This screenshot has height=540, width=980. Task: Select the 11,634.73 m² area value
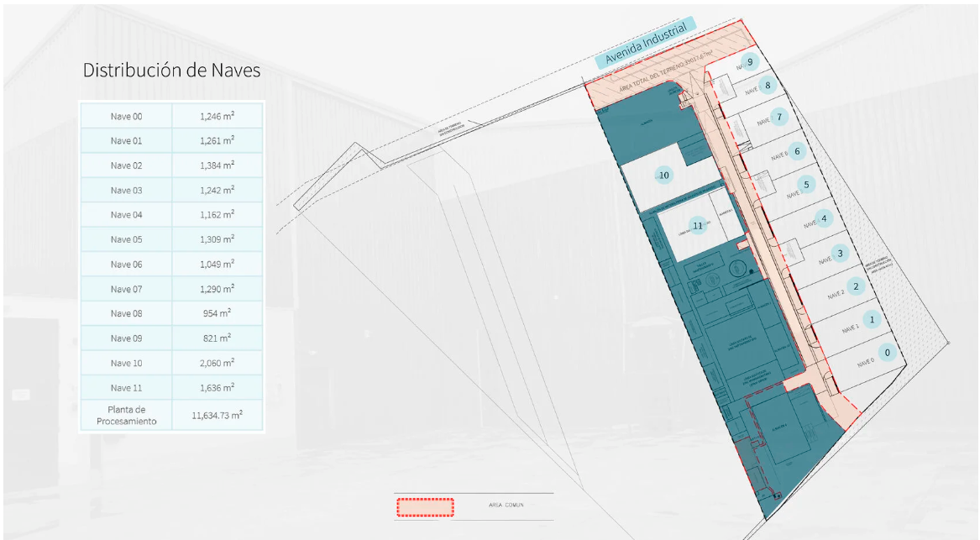click(x=217, y=415)
